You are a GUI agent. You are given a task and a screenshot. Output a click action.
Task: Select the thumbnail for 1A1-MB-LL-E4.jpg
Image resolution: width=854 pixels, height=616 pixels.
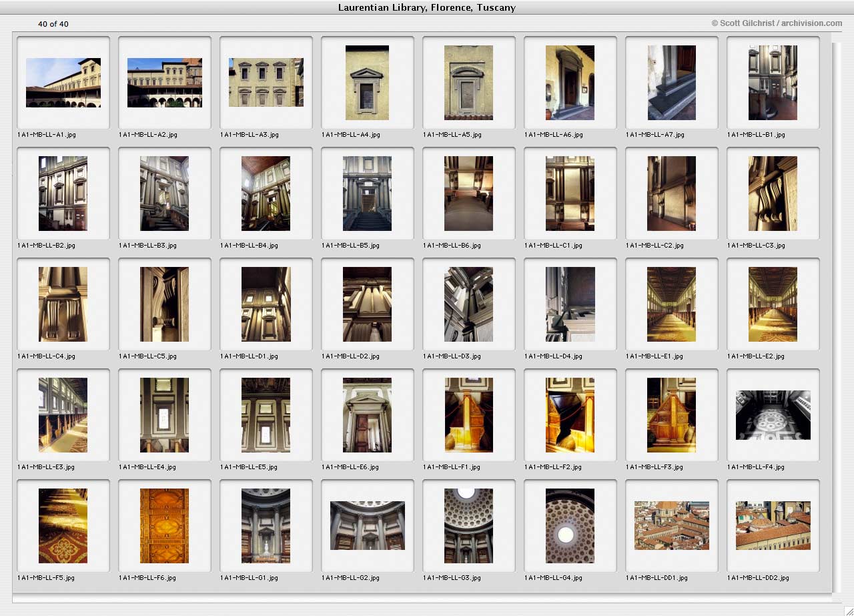(x=165, y=415)
